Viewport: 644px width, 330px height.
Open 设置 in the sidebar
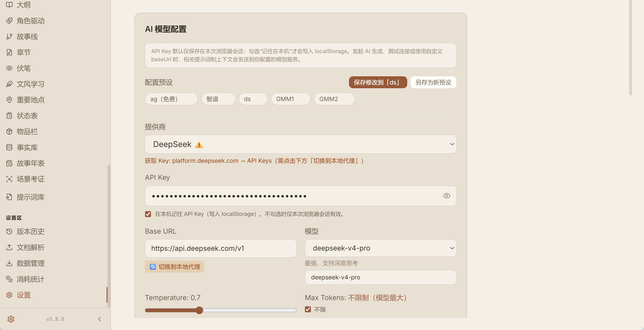tap(53, 295)
